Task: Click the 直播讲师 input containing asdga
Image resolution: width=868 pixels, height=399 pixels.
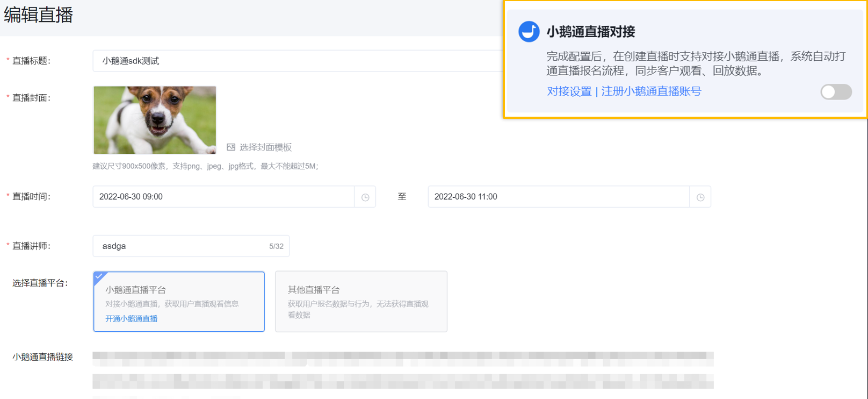Action: click(x=191, y=246)
